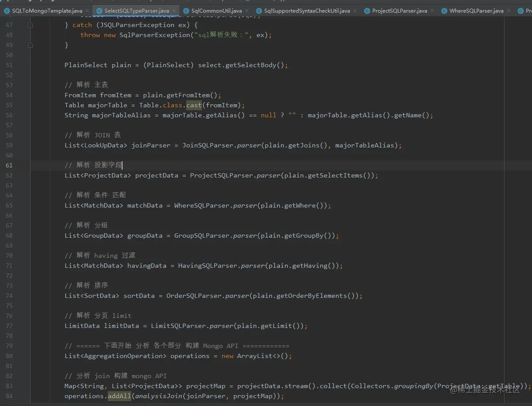The height and width of the screenshot is (406, 532).
Task: Click the class icon on SqlSupportedSyntaxCheckUtil.java tab
Action: pyautogui.click(x=259, y=10)
